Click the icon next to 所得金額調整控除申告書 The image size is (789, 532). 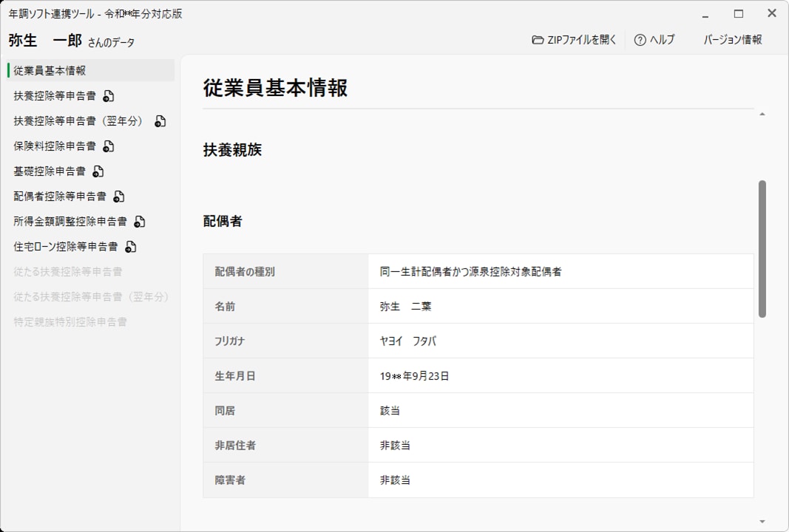coord(140,222)
